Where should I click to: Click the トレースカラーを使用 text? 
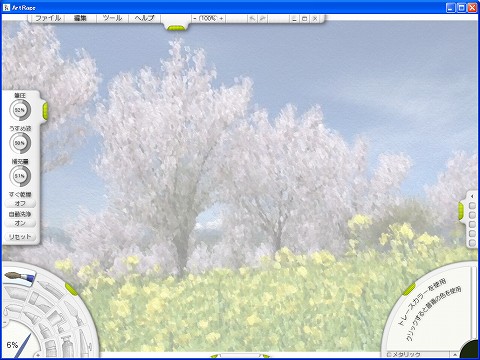[422, 302]
